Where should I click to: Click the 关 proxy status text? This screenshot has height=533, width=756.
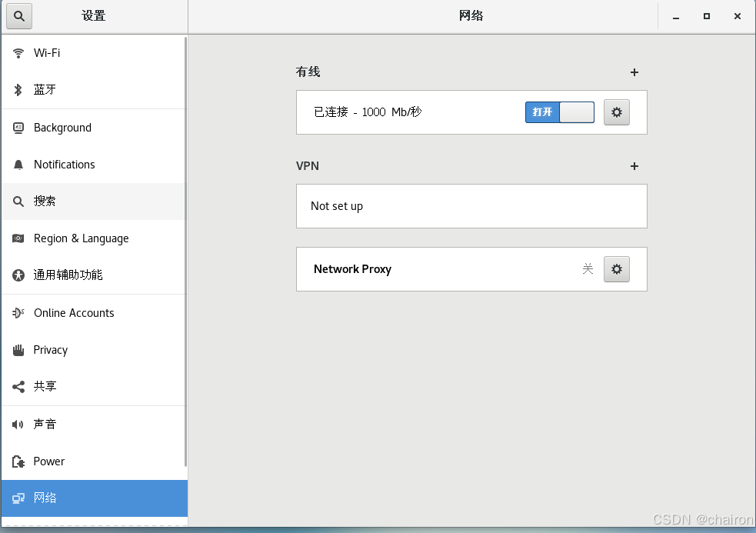click(588, 269)
